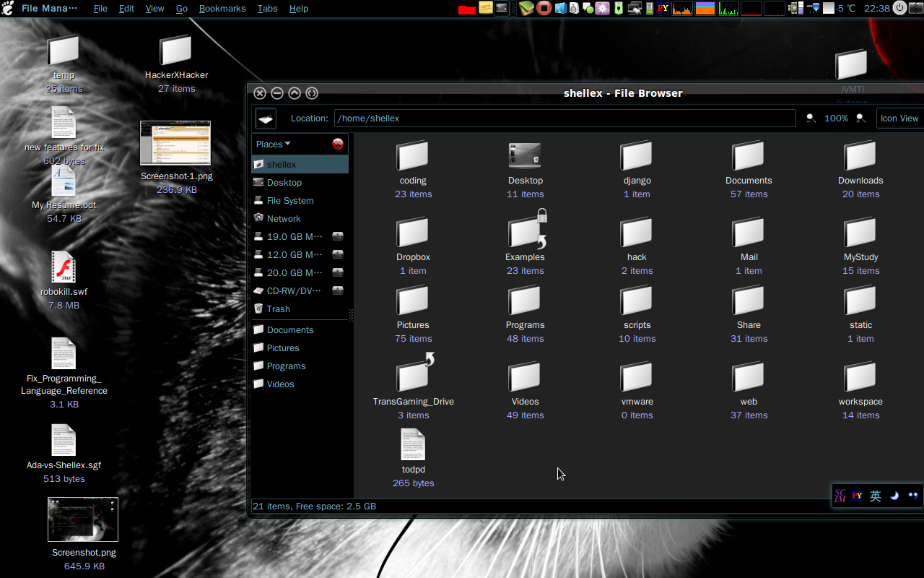
Task: Select shellex in Places sidebar
Action: [x=300, y=164]
